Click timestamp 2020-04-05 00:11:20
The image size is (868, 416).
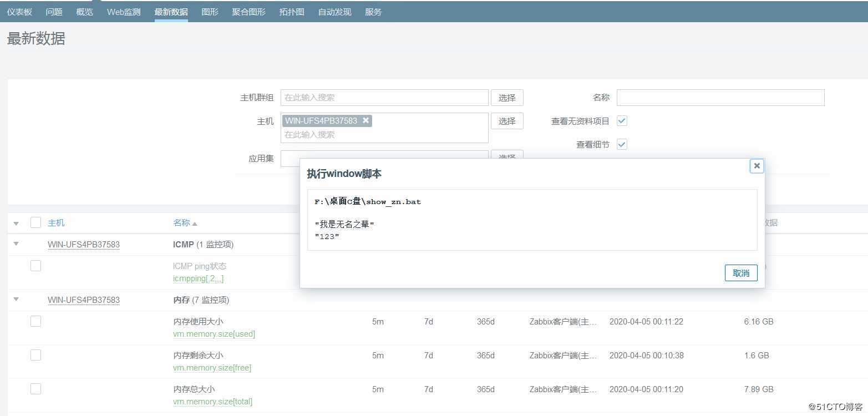646,389
